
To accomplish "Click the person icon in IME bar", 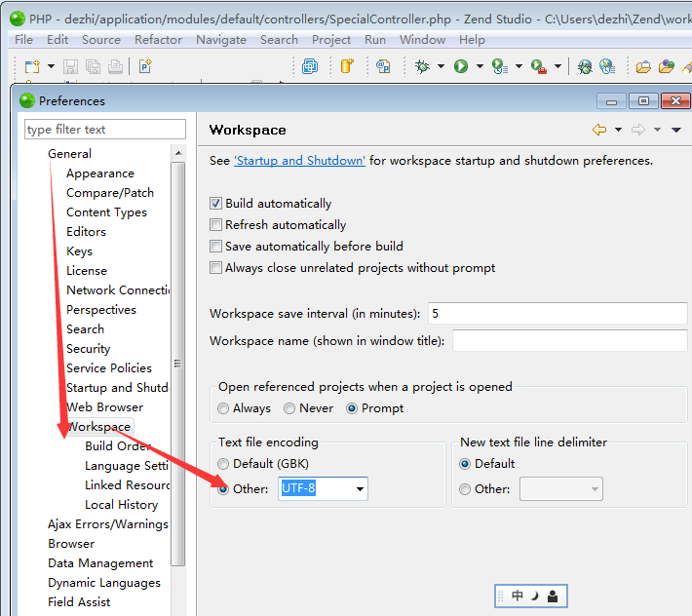I will click(x=553, y=597).
